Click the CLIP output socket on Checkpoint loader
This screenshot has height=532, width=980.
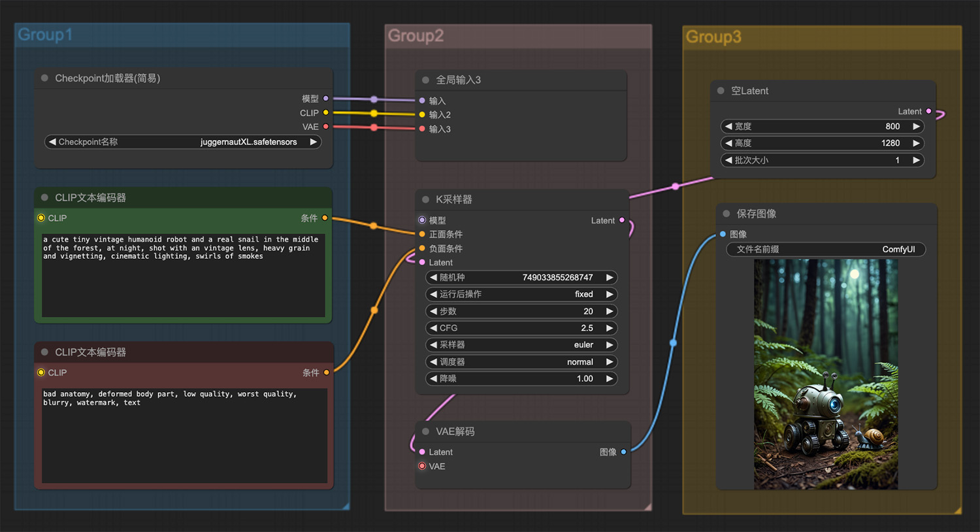coord(325,113)
